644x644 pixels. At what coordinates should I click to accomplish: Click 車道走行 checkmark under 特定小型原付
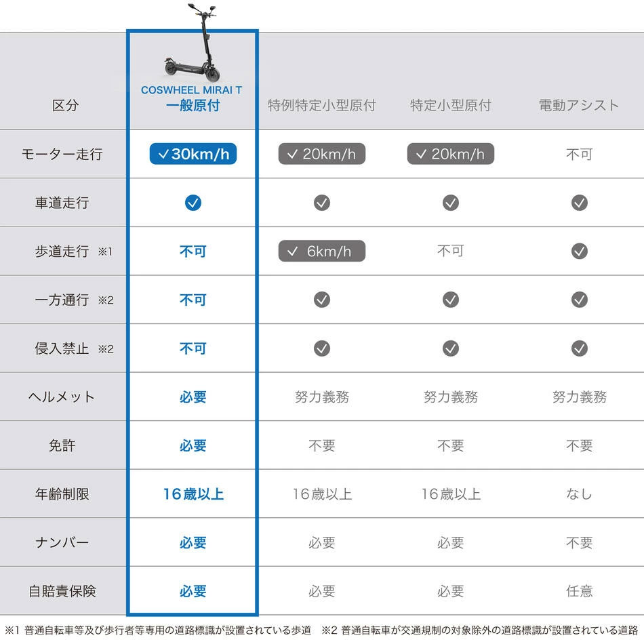point(451,203)
